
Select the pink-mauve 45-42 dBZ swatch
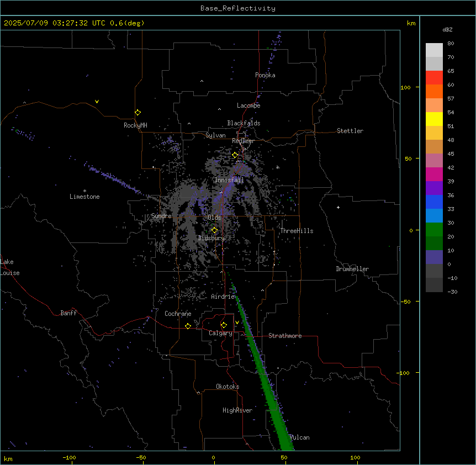pos(434,160)
